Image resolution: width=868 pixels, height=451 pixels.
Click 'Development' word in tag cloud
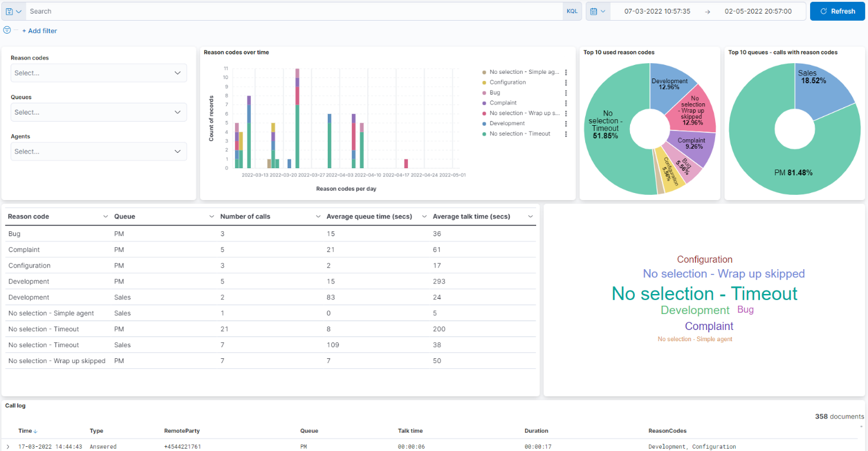695,311
